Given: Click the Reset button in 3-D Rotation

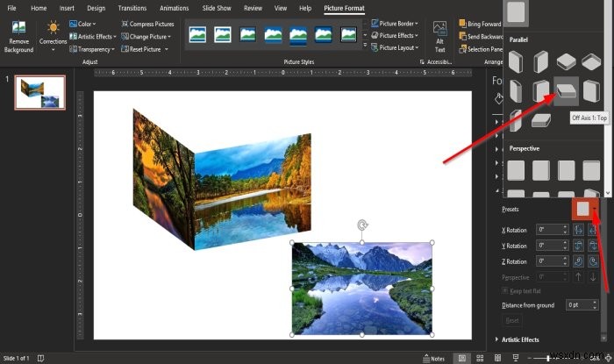Looking at the screenshot, I should [x=511, y=320].
